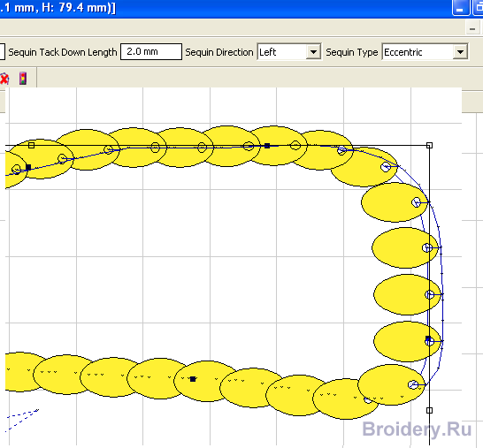Click black node on lowest right-column sequin

point(428,338)
